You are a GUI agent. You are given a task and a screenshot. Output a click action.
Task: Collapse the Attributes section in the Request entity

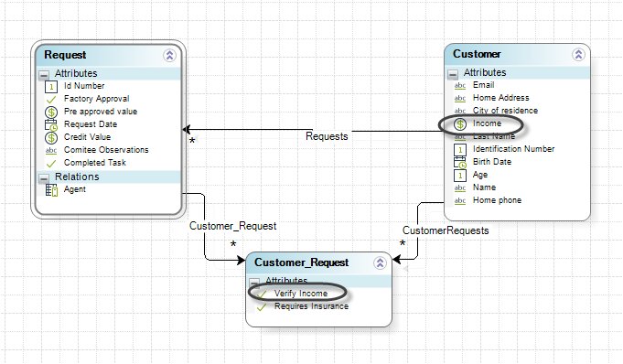click(44, 74)
